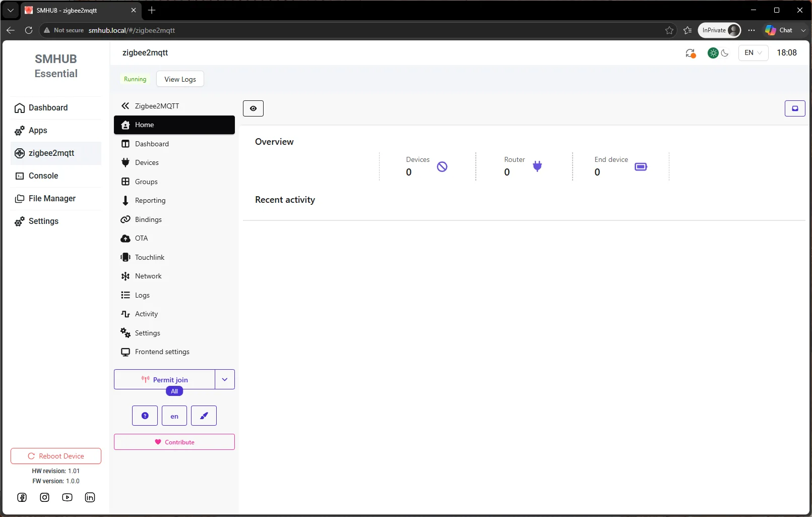The height and width of the screenshot is (517, 812).
Task: Click the End device battery icon
Action: [641, 166]
